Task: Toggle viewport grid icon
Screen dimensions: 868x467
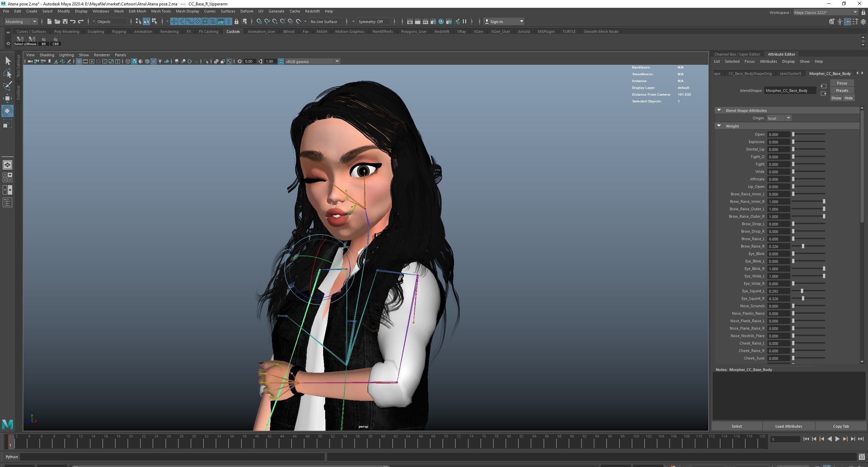Action: point(79,61)
